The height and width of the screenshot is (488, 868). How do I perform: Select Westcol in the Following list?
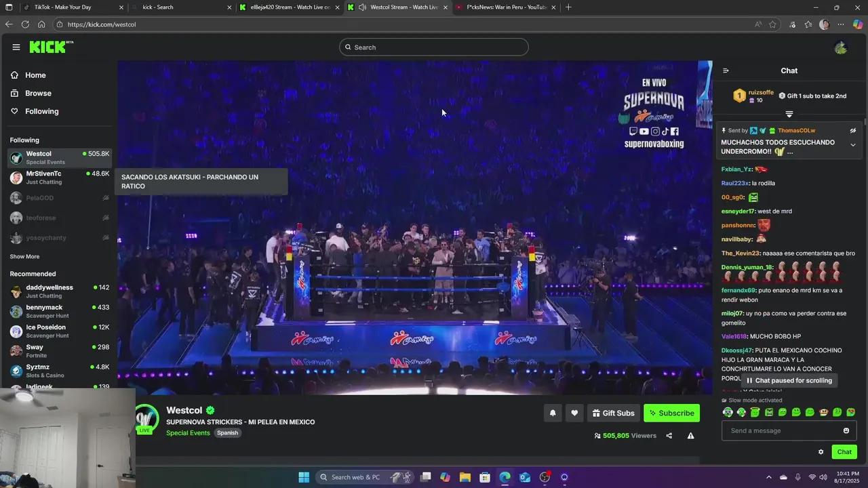60,158
